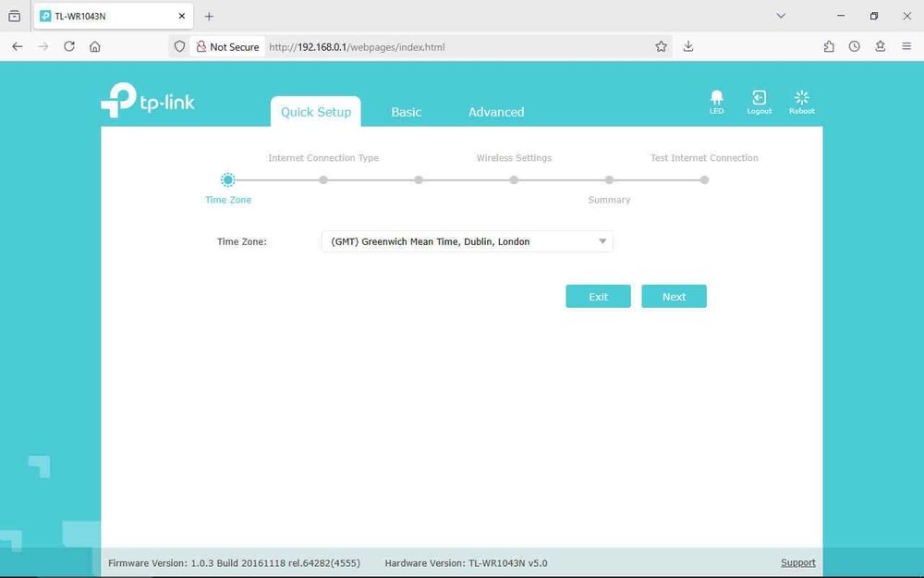Viewport: 924px width, 578px height.
Task: Restore down the browser window
Action: pyautogui.click(x=874, y=16)
